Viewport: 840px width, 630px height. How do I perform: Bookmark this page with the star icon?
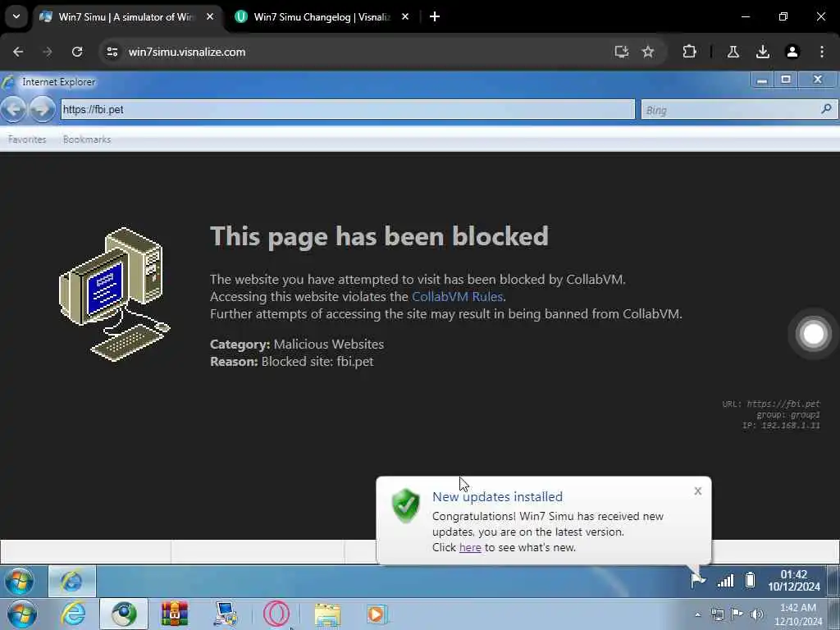648,52
